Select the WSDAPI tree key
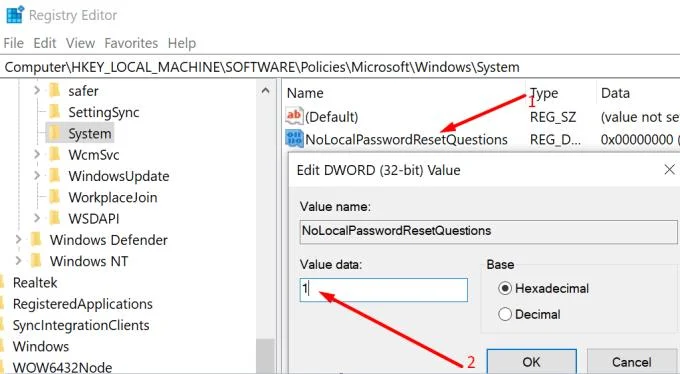680x374 pixels. click(94, 218)
